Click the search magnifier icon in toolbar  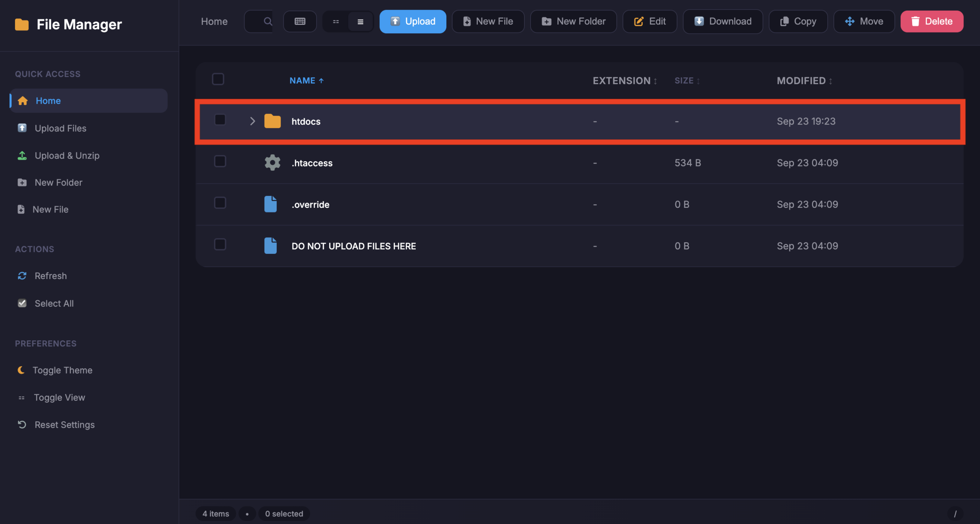click(x=268, y=21)
